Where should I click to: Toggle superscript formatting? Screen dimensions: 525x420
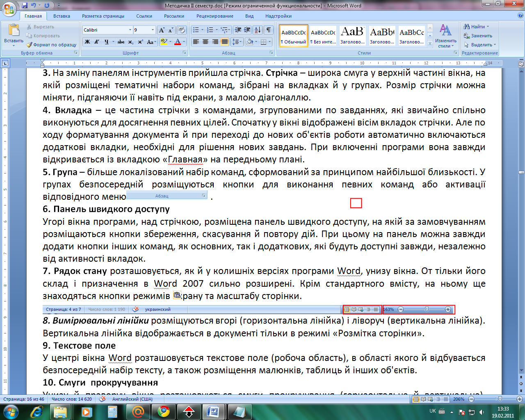140,42
